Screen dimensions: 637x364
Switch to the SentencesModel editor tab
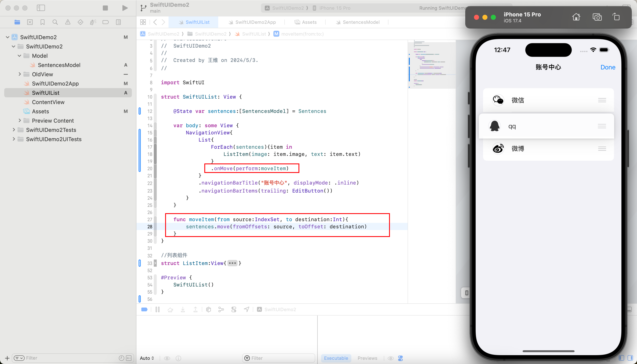(x=357, y=22)
